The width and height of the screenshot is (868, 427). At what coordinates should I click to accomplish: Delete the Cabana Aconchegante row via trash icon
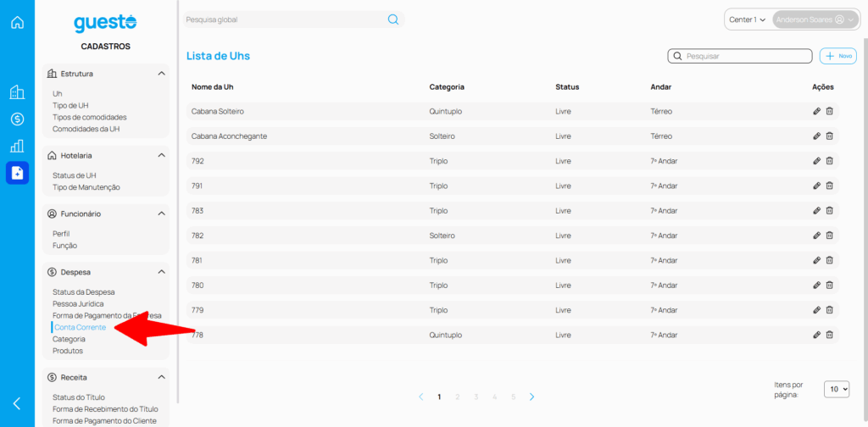(x=830, y=136)
